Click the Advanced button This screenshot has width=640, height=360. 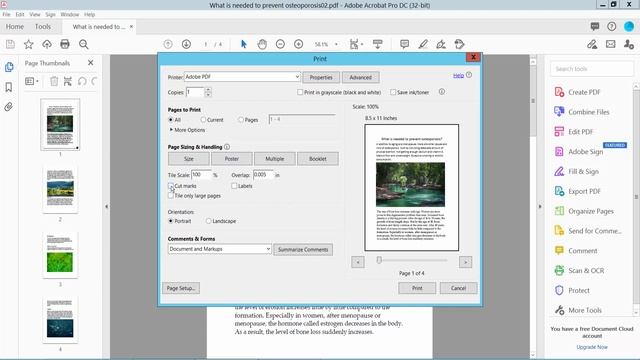pos(360,77)
